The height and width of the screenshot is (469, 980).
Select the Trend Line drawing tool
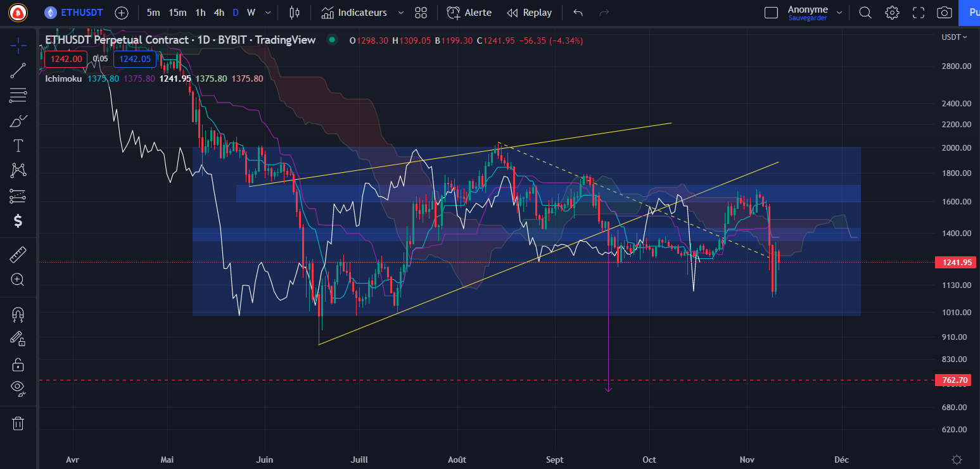tap(18, 71)
